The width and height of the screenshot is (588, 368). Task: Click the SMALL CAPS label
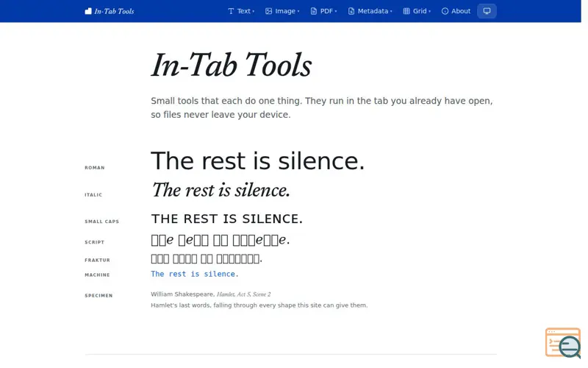(102, 222)
